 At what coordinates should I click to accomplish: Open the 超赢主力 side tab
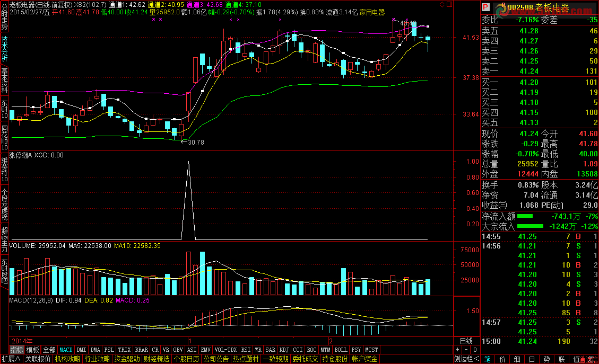click(4, 239)
